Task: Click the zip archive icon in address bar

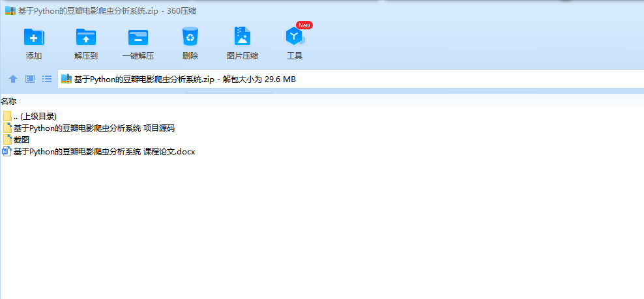Action: pos(66,79)
